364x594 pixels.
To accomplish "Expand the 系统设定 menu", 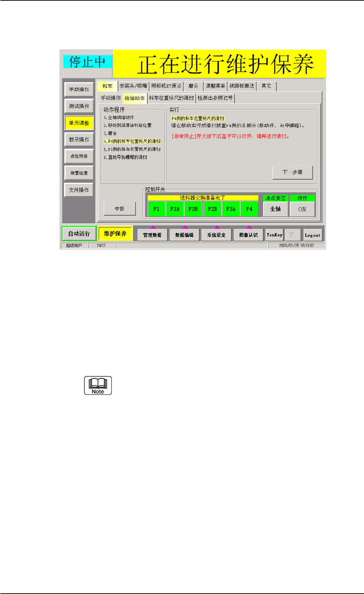I will (x=216, y=235).
